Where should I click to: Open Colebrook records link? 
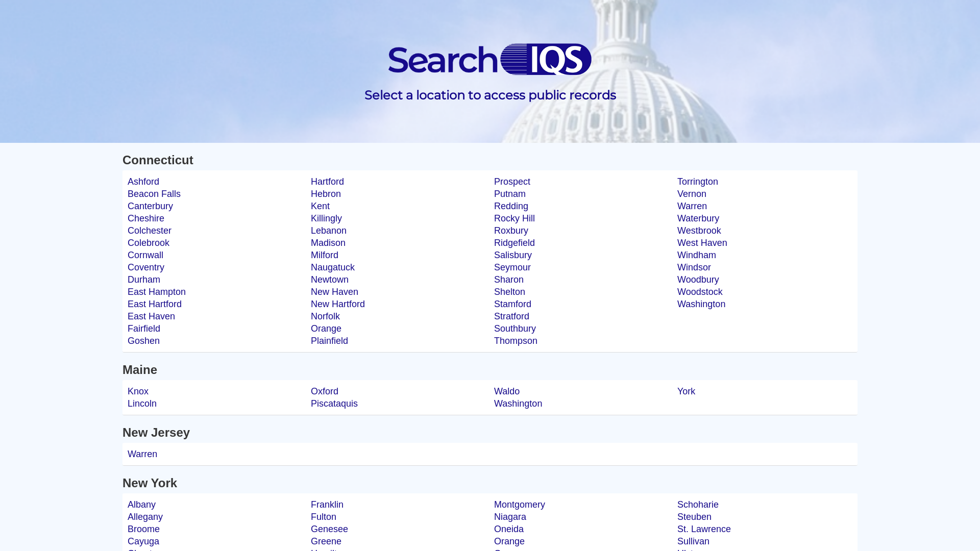(x=149, y=243)
